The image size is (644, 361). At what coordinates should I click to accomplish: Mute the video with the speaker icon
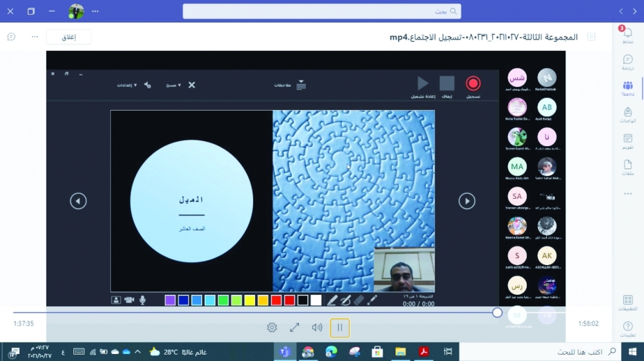coord(317,328)
